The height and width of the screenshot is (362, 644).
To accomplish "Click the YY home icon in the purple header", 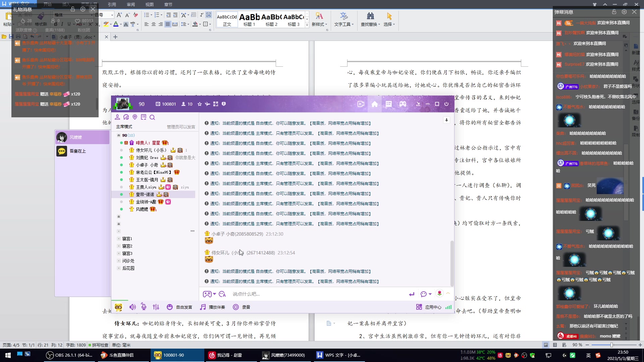I will (x=375, y=104).
